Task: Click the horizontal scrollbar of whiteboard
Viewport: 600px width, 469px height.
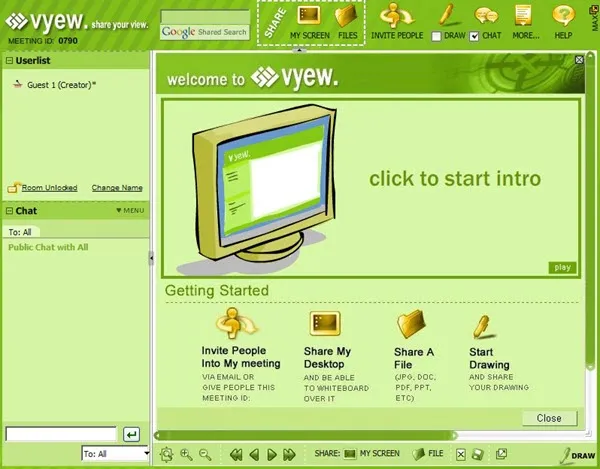Action: coord(305,435)
